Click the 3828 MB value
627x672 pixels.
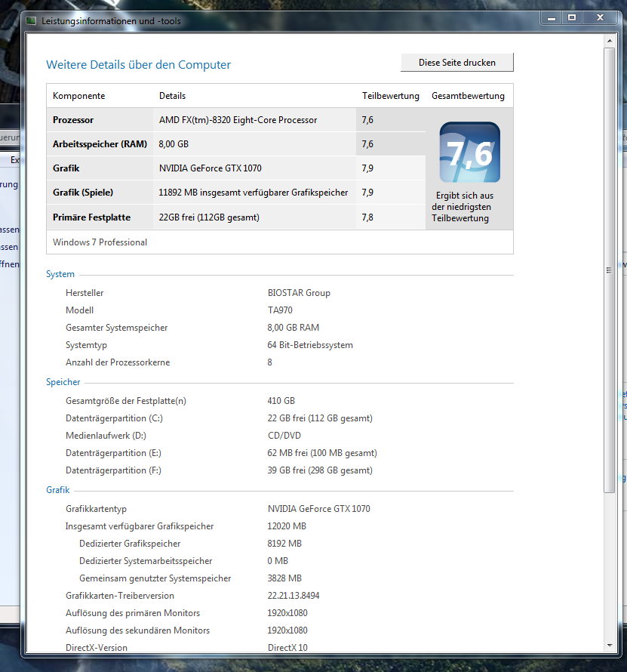click(284, 578)
